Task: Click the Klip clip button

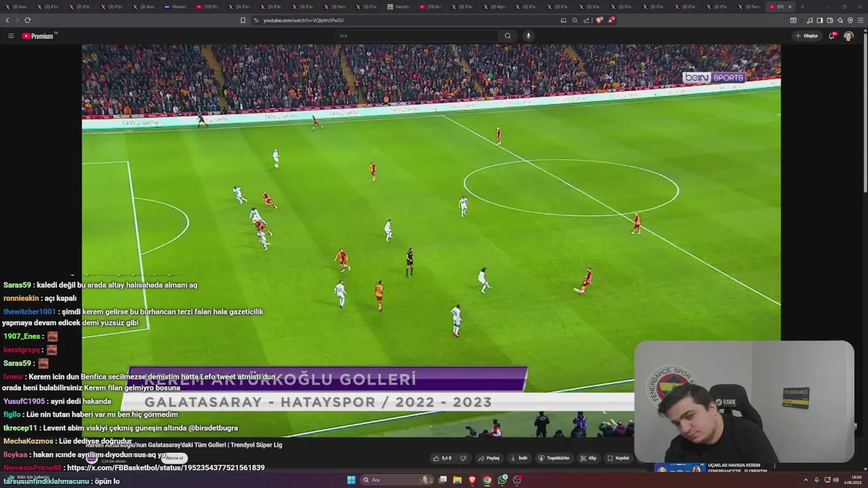Action: pyautogui.click(x=588, y=458)
